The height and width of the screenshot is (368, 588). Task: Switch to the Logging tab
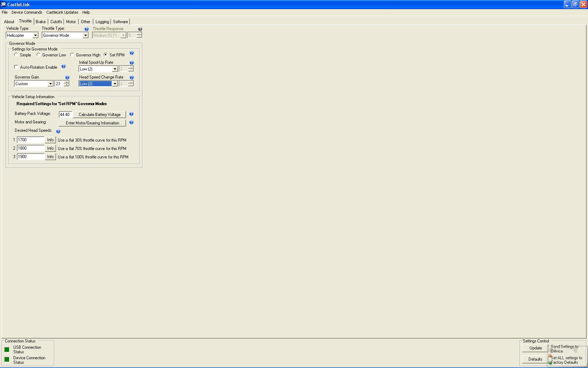102,22
